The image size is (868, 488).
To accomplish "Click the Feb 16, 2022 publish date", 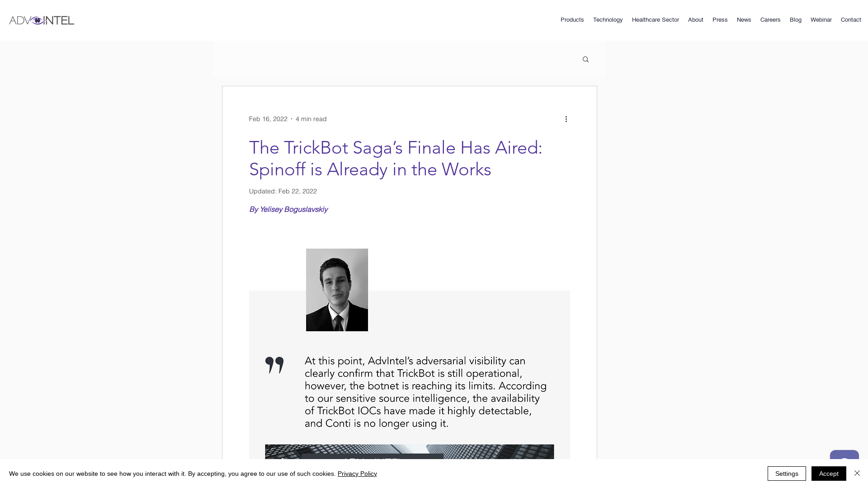I will pyautogui.click(x=268, y=119).
